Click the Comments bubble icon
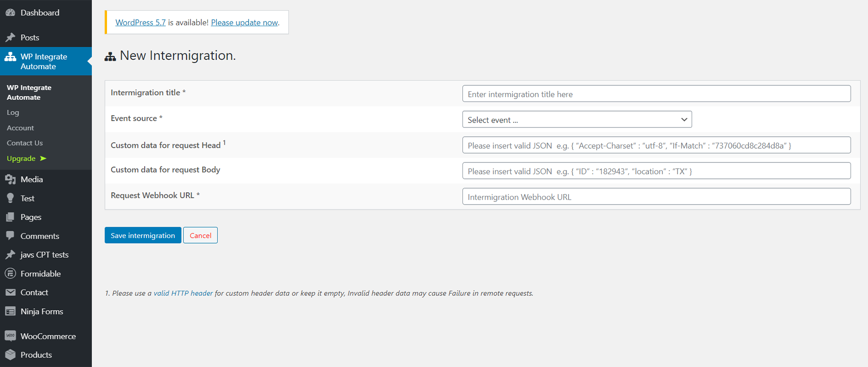868x367 pixels. pyautogui.click(x=10, y=236)
